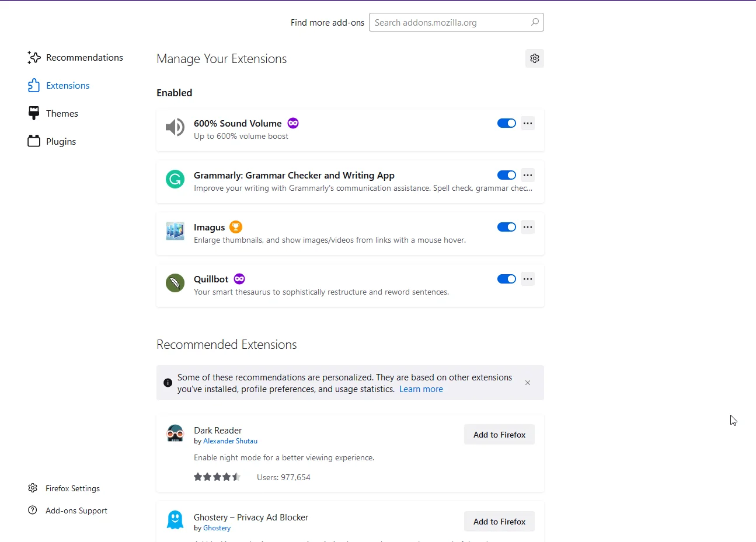This screenshot has height=542, width=756.
Task: Click the Grammarly green G icon
Action: (175, 179)
